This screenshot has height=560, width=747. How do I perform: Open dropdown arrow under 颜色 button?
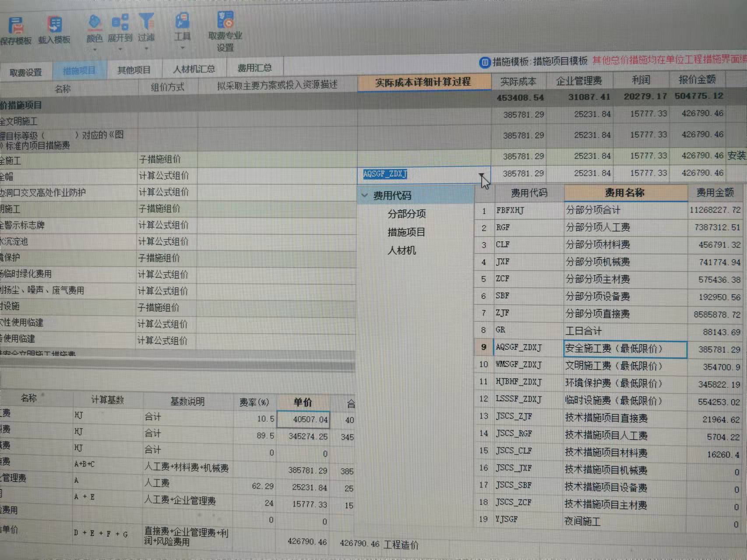click(95, 49)
